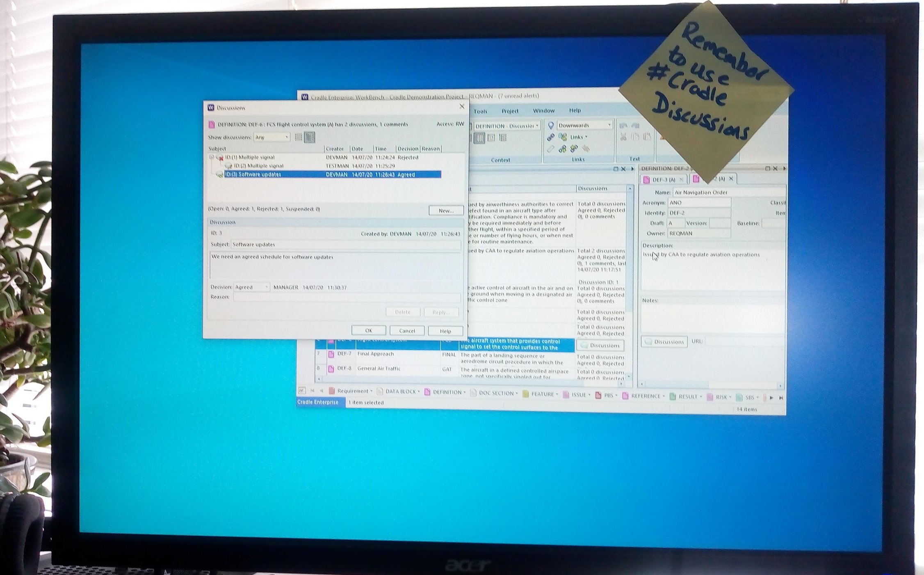The image size is (924, 575).
Task: Click the RISK item type icon
Action: click(710, 397)
